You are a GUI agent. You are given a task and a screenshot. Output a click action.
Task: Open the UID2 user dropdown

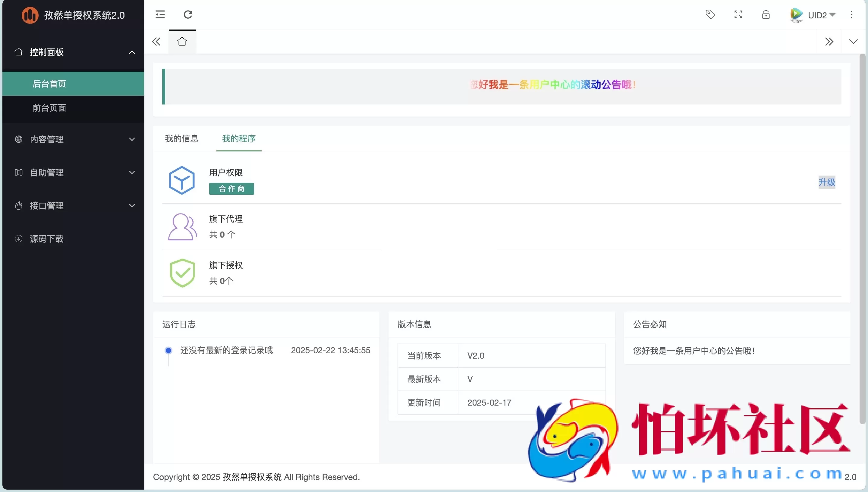tap(822, 15)
